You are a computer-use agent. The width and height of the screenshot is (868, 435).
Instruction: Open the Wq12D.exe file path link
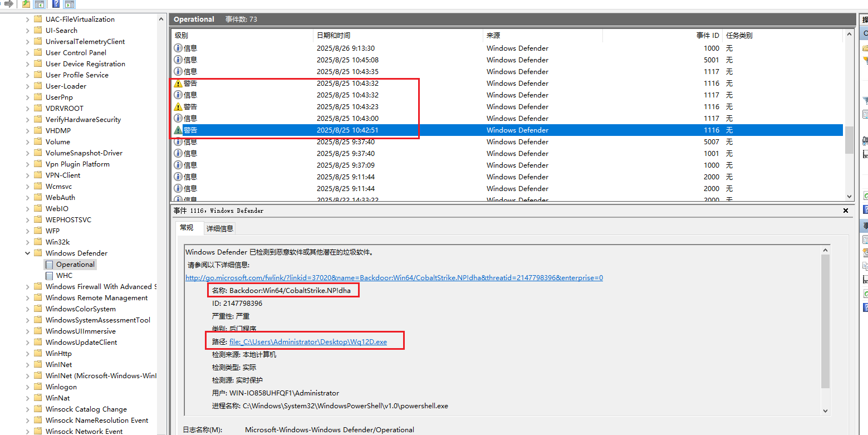pos(308,342)
